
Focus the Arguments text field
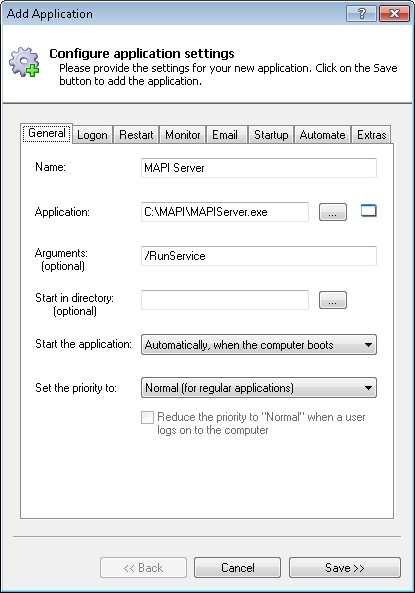pos(259,256)
